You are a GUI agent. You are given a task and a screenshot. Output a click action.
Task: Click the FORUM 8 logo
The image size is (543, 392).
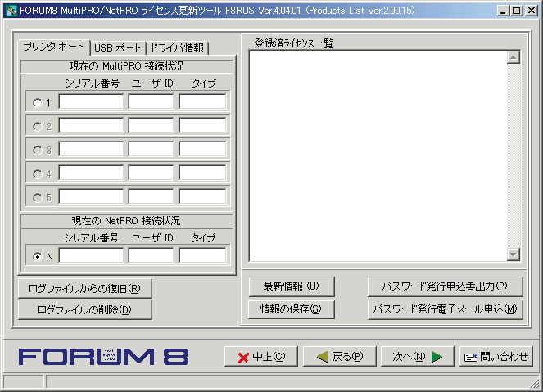point(103,357)
